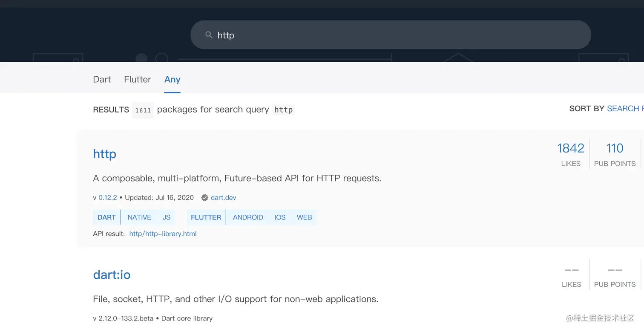Screen dimensions: 644x332
Task: Click the JS platform tag
Action: [167, 217]
